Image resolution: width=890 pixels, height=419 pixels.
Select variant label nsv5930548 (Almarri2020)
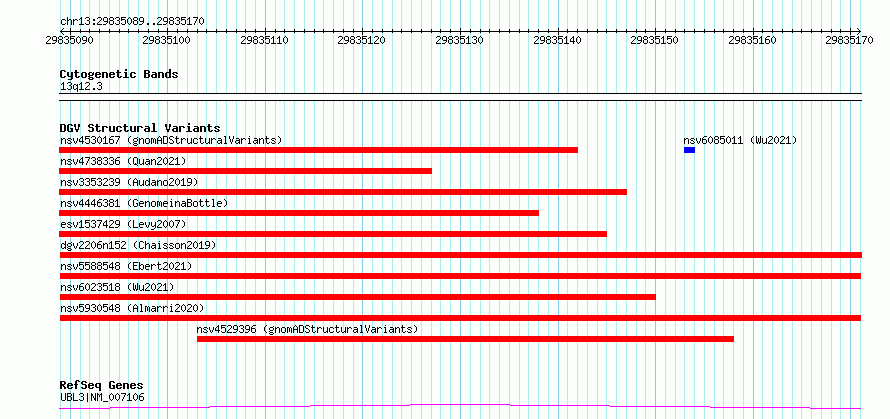pyautogui.click(x=132, y=308)
